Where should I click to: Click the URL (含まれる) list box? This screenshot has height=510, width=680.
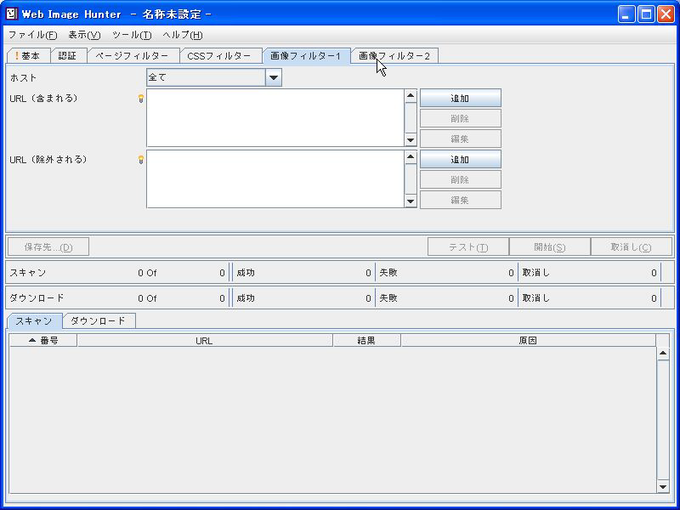[275, 118]
